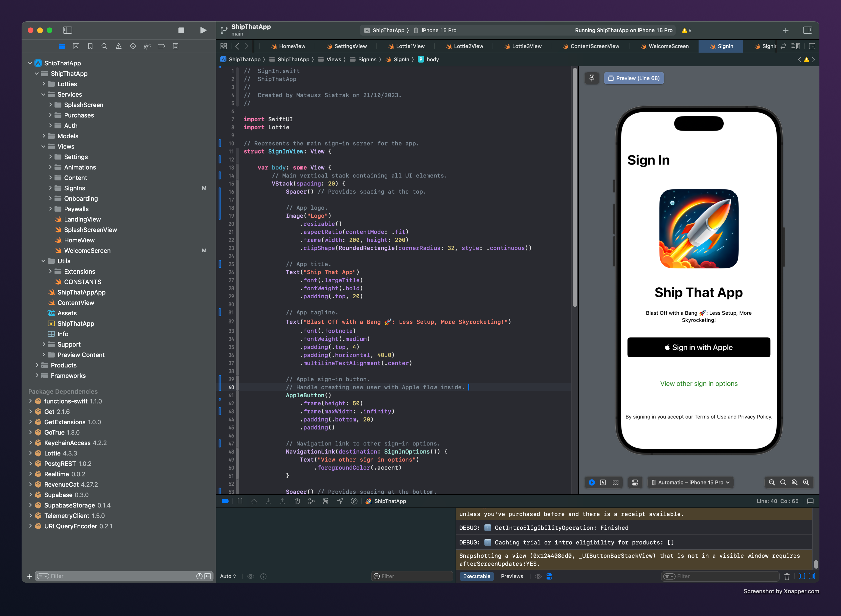Run the project with the play button
This screenshot has height=616, width=841.
coord(203,30)
